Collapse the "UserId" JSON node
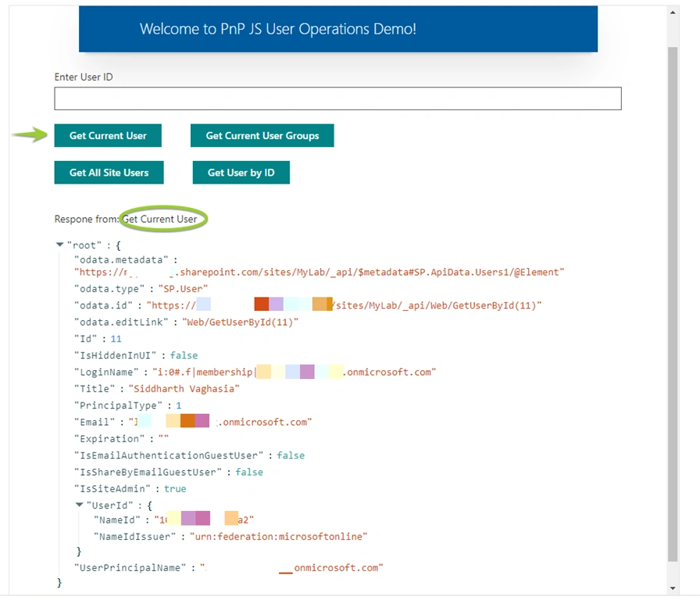The image size is (700, 600). pos(80,505)
